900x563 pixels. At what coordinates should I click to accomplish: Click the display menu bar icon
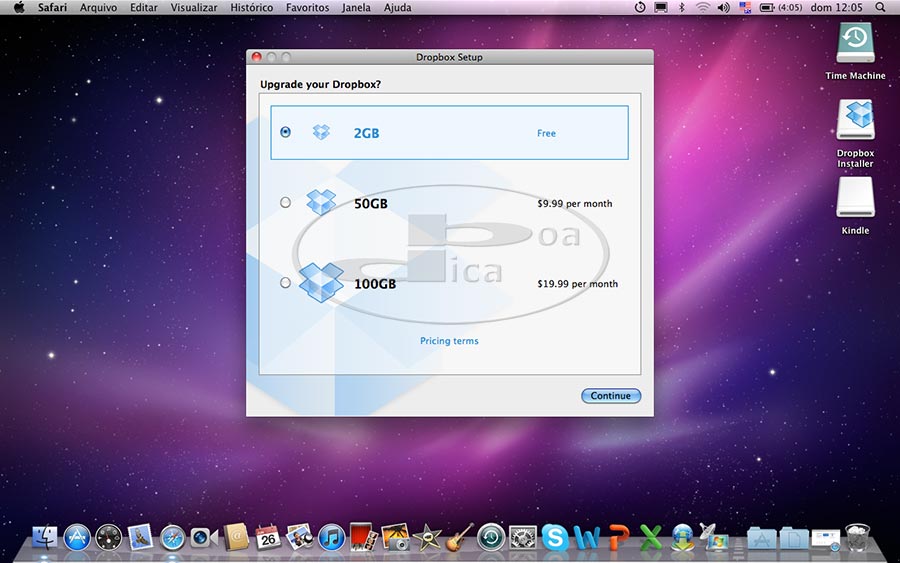[x=661, y=7]
